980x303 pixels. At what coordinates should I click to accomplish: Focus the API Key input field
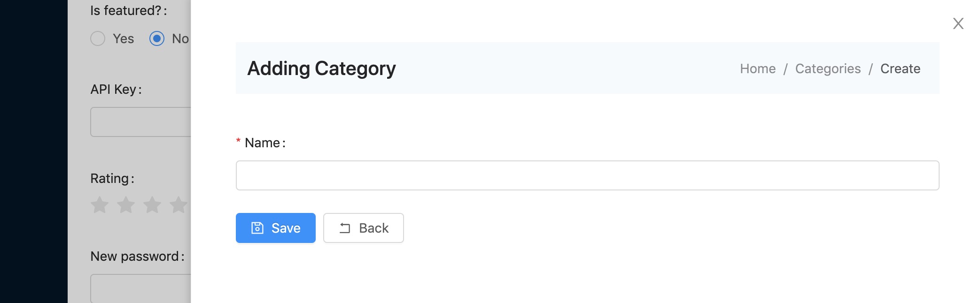tap(140, 122)
